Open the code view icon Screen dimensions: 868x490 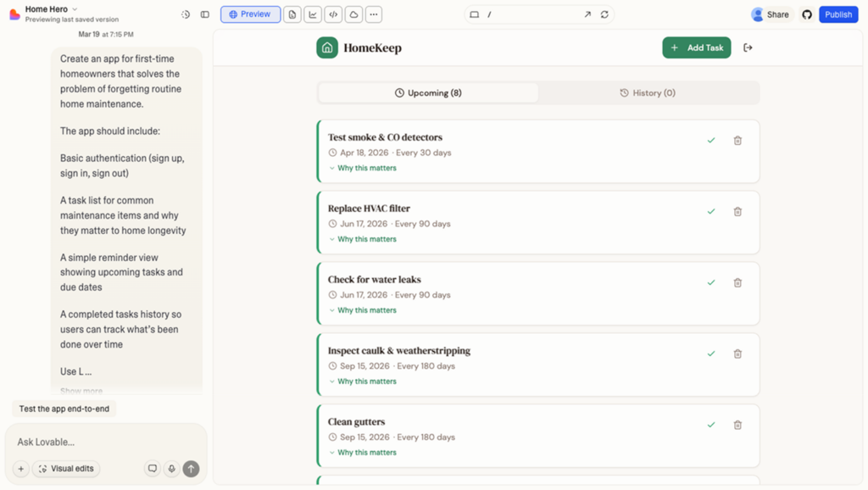(333, 14)
